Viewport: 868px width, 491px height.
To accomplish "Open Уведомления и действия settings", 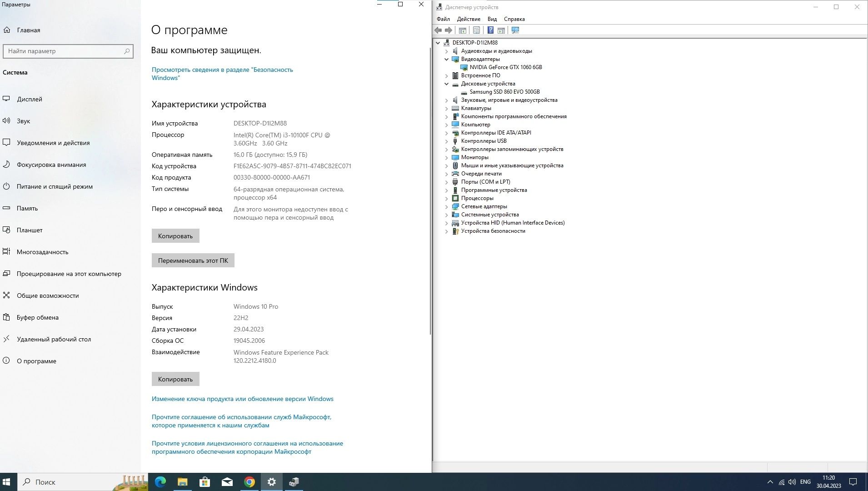I will pos(53,143).
